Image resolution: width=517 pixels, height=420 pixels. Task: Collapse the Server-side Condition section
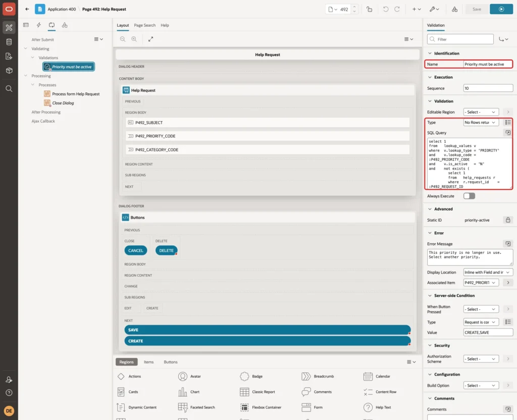point(430,296)
